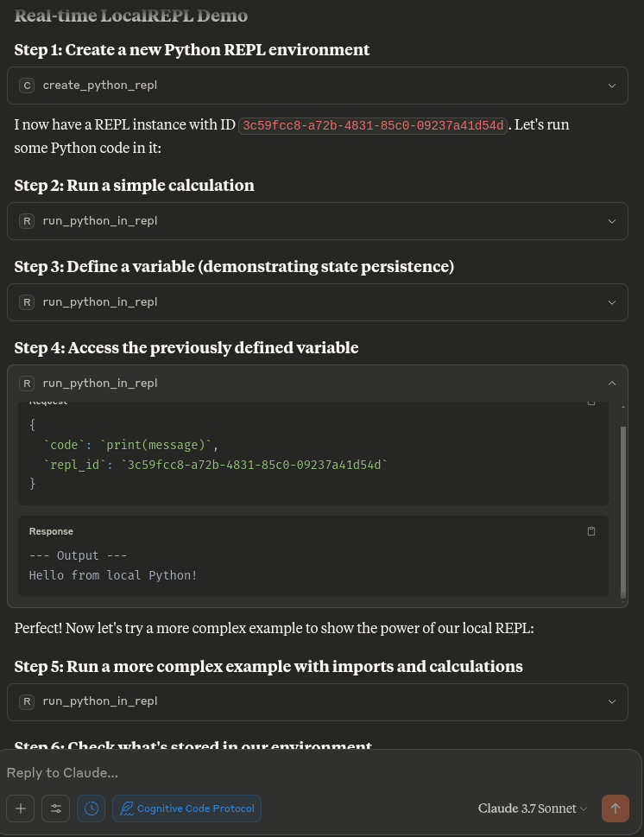Viewport: 644px width, 837px height.
Task: Click the "R" icon on Step 3's tool call
Action: (27, 302)
